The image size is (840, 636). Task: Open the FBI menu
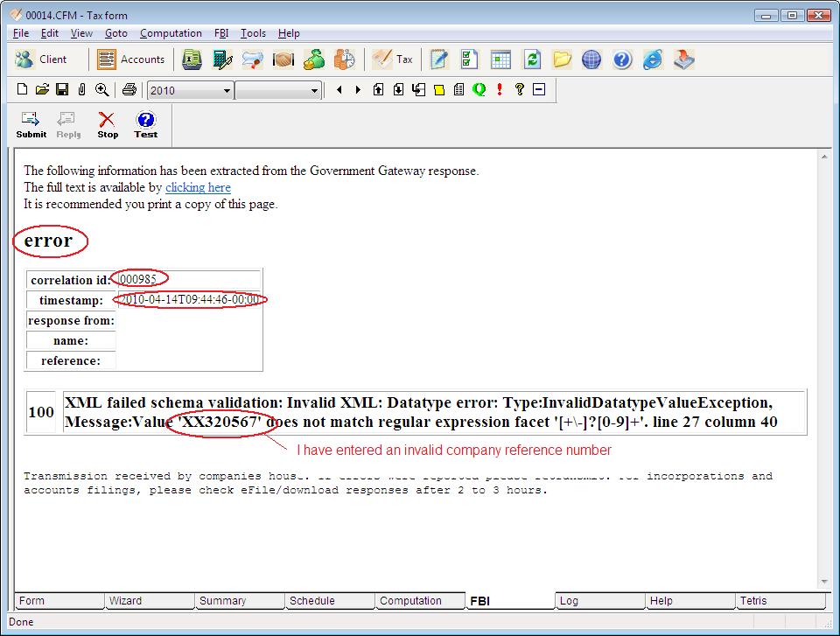pyautogui.click(x=221, y=33)
